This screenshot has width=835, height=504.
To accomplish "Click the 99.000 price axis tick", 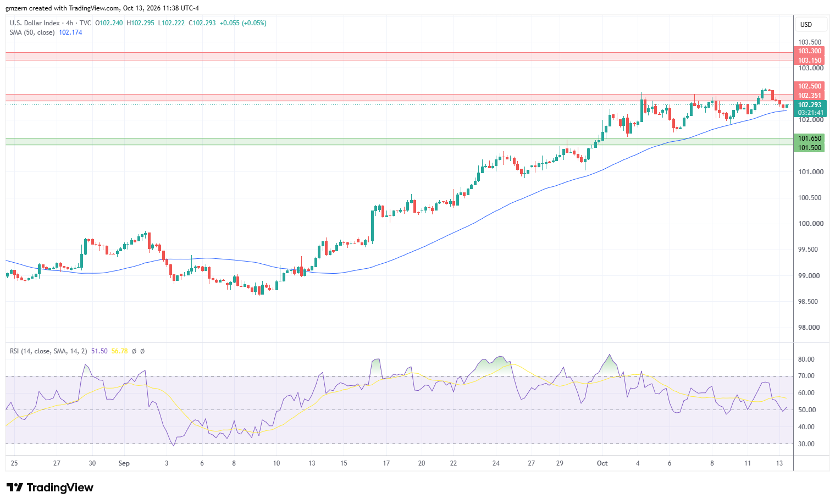I will click(x=810, y=276).
